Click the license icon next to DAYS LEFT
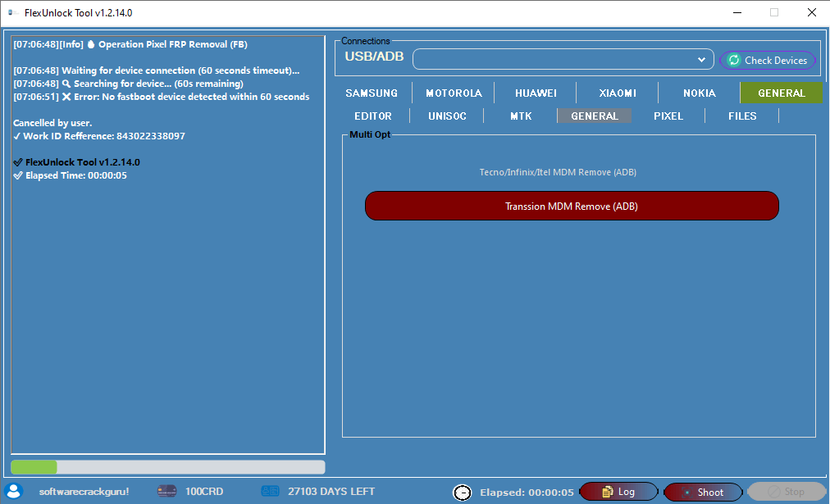 (271, 491)
